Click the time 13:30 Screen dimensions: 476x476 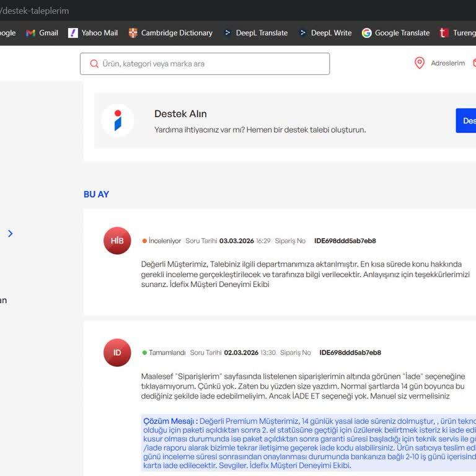point(268,353)
